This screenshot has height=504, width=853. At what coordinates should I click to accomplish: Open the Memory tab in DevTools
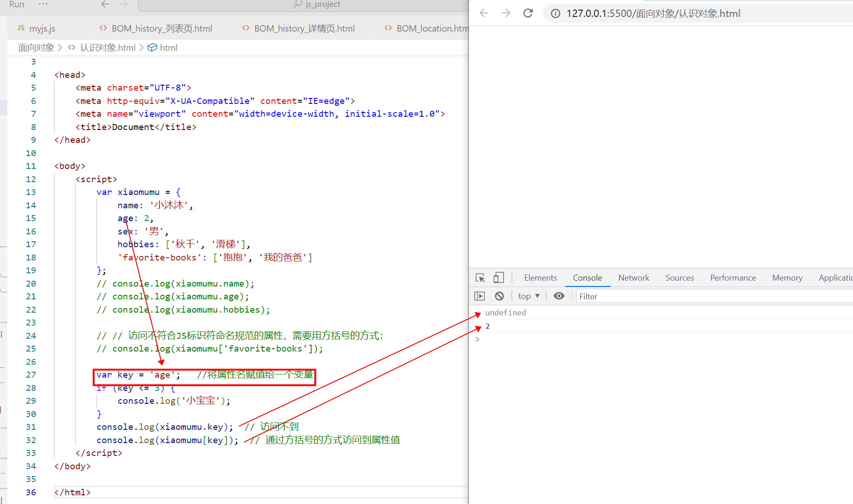pyautogui.click(x=787, y=278)
